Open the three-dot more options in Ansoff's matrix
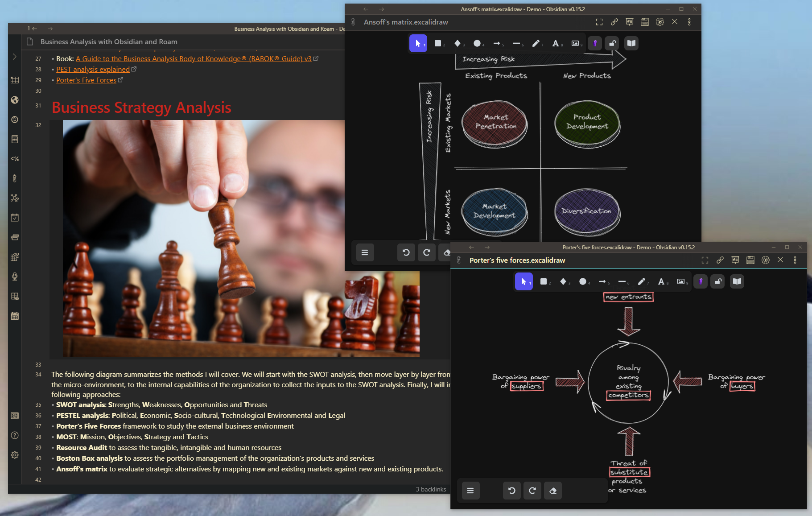The width and height of the screenshot is (812, 516). point(689,22)
